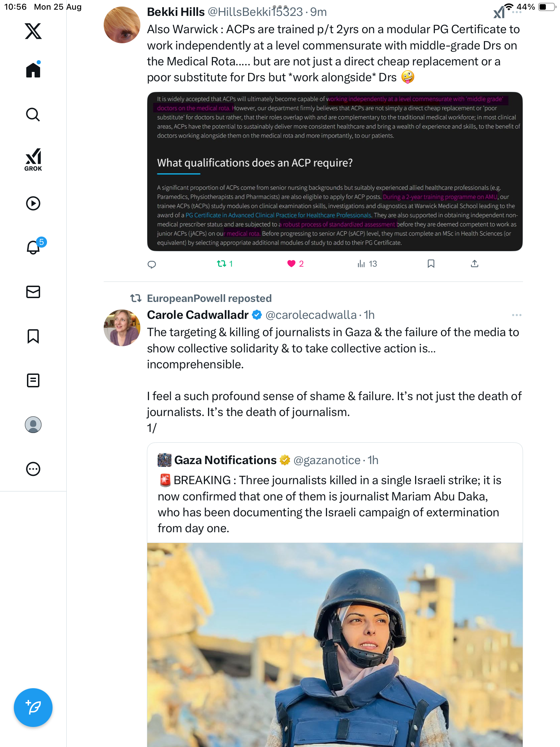Open the profile avatar in the sidebar

point(33,425)
